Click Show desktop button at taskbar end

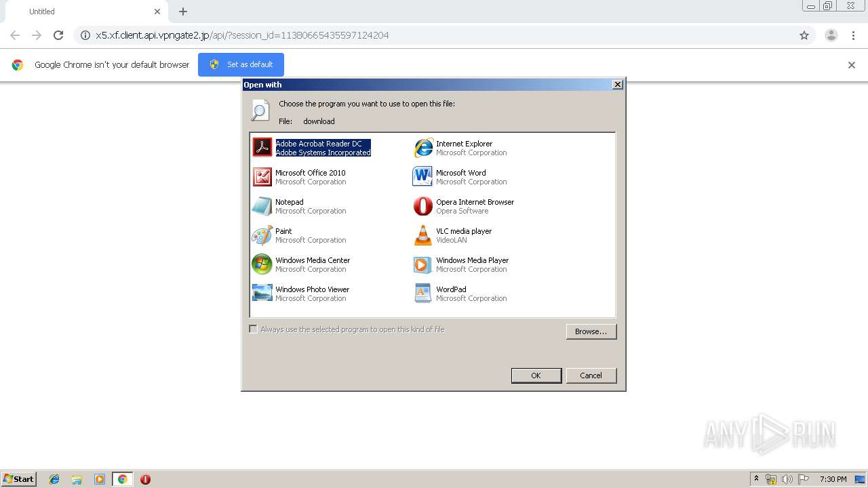[x=861, y=479]
